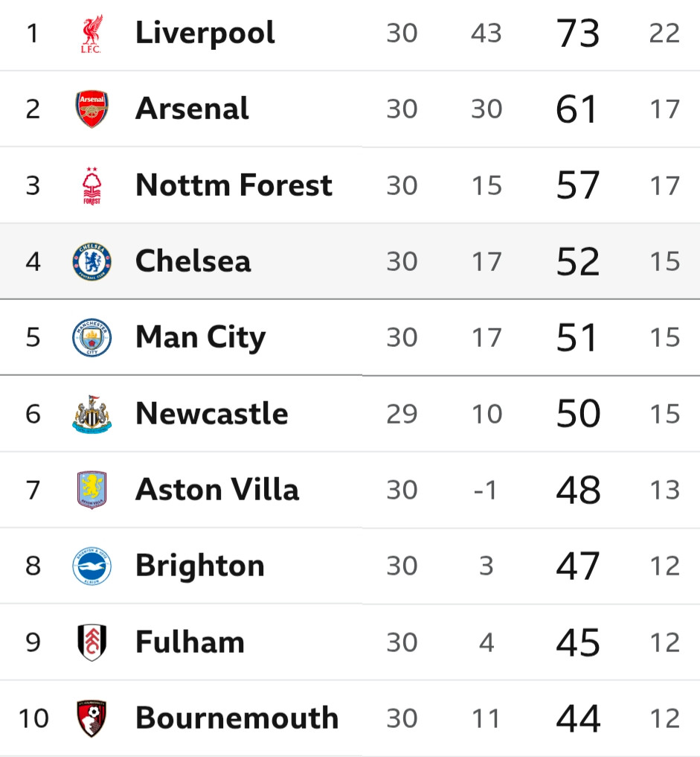
Task: Open the Newcastle team name link
Action: click(x=212, y=414)
